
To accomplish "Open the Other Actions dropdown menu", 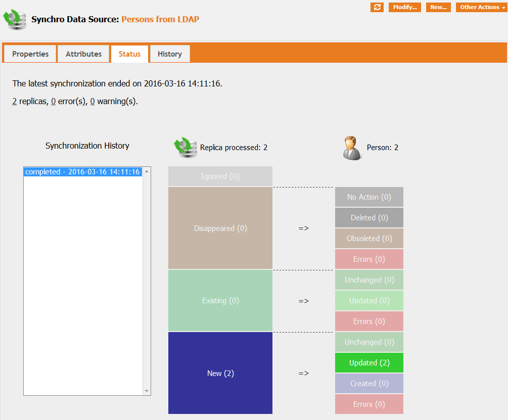I will 481,7.
